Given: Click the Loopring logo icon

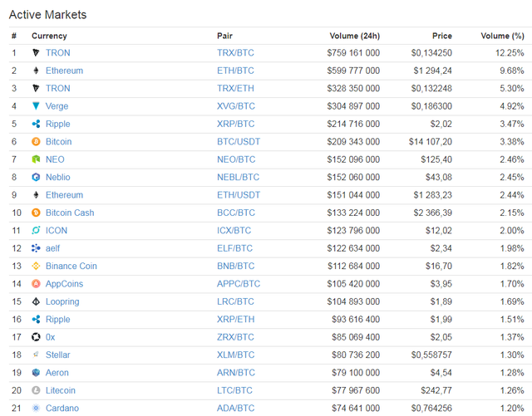Looking at the screenshot, I should pos(36,301).
